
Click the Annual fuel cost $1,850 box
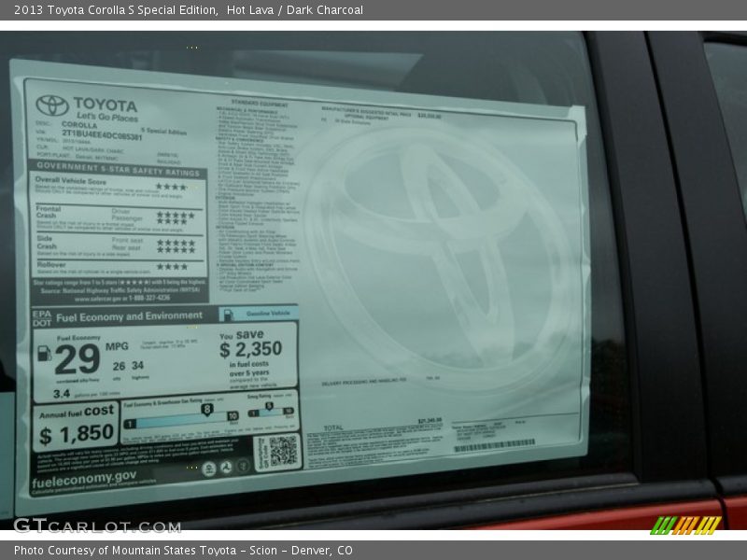point(77,426)
